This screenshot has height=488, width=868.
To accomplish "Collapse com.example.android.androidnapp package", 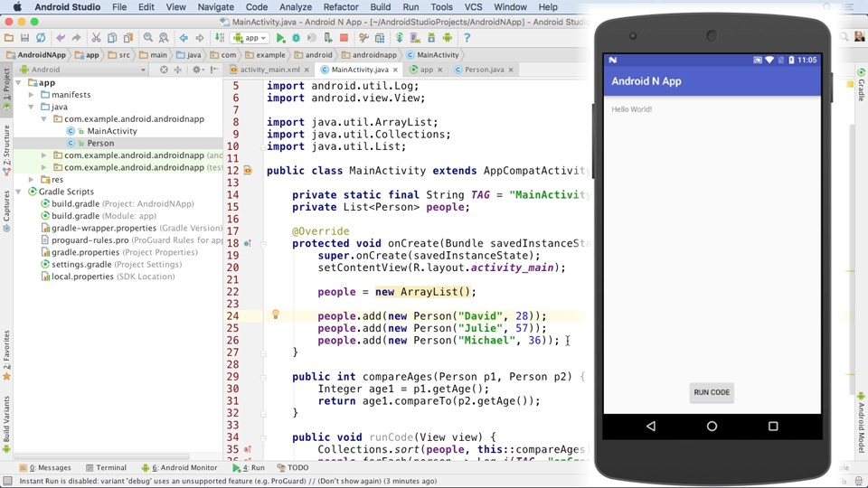I will [x=43, y=119].
